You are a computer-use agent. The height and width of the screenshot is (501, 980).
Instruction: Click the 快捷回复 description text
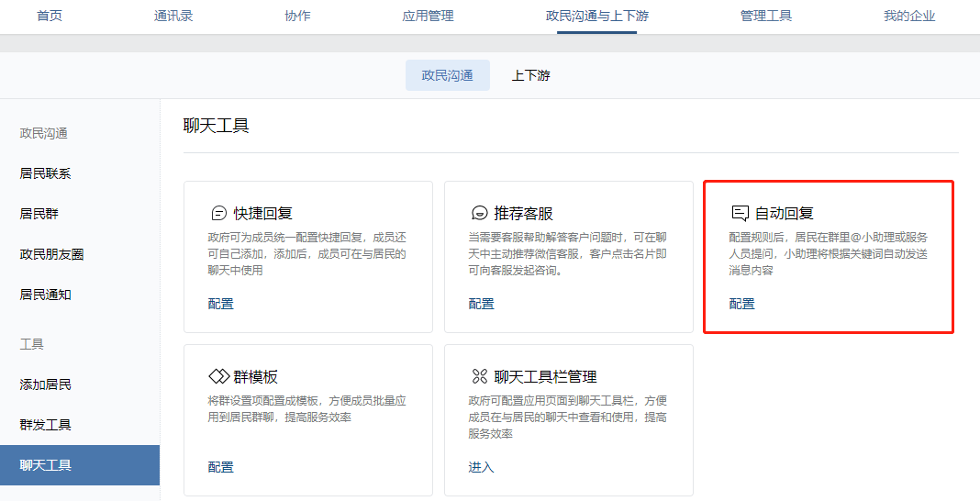[307, 253]
